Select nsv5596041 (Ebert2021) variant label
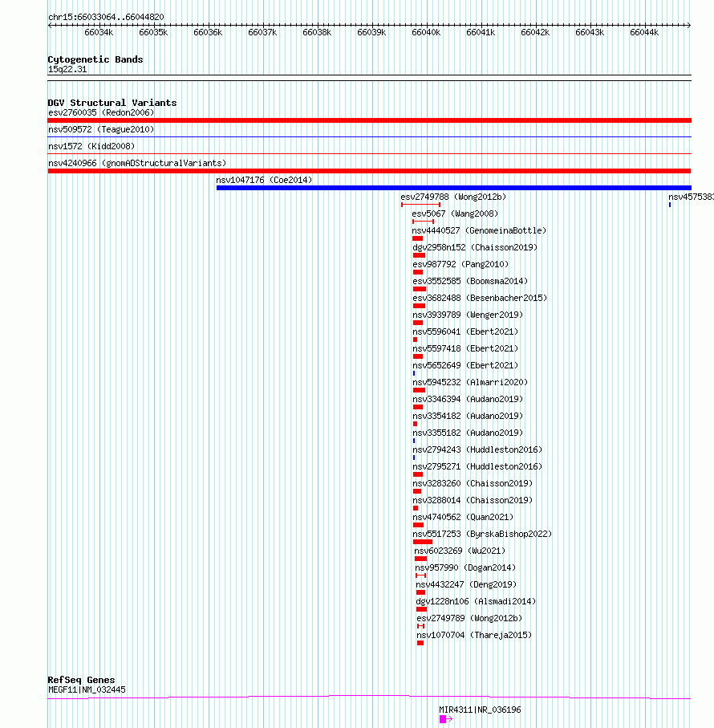The width and height of the screenshot is (714, 728). point(465,332)
